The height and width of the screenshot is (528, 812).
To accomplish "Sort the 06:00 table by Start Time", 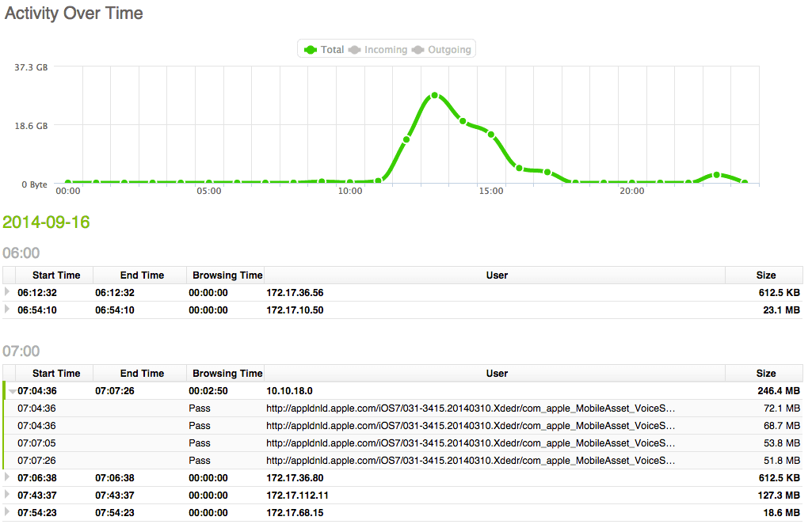I will 55,275.
